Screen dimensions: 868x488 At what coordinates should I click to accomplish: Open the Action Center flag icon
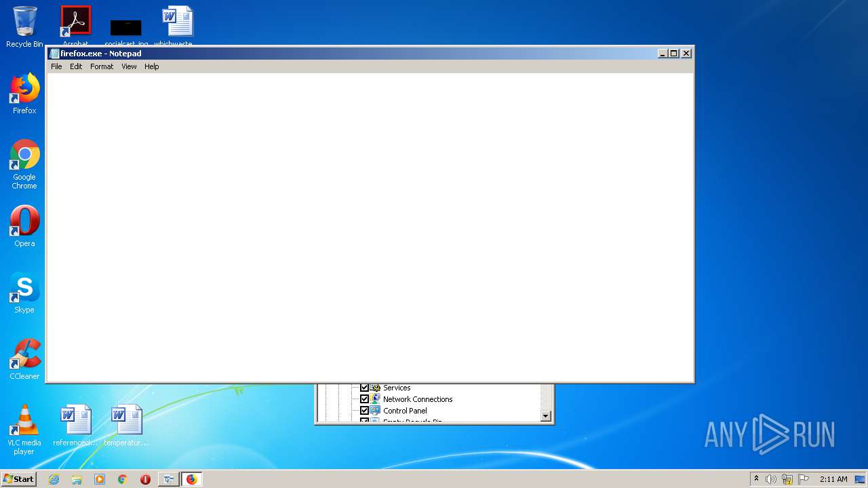804,479
